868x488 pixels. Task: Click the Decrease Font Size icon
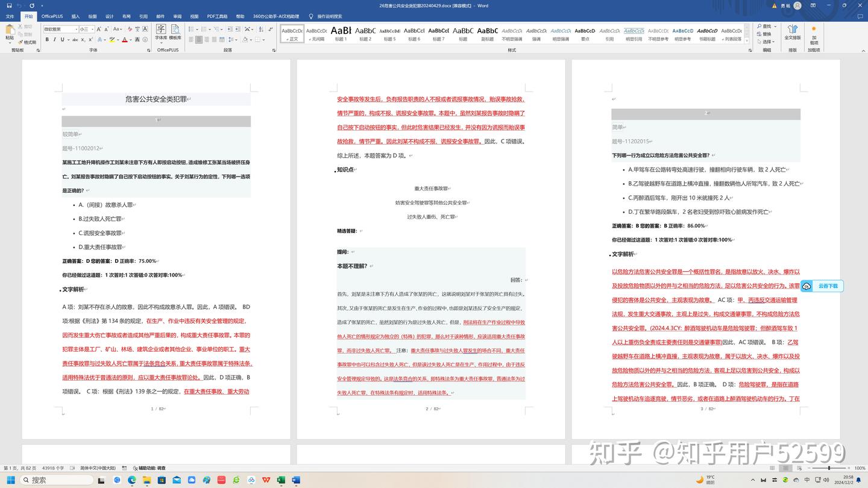click(107, 29)
